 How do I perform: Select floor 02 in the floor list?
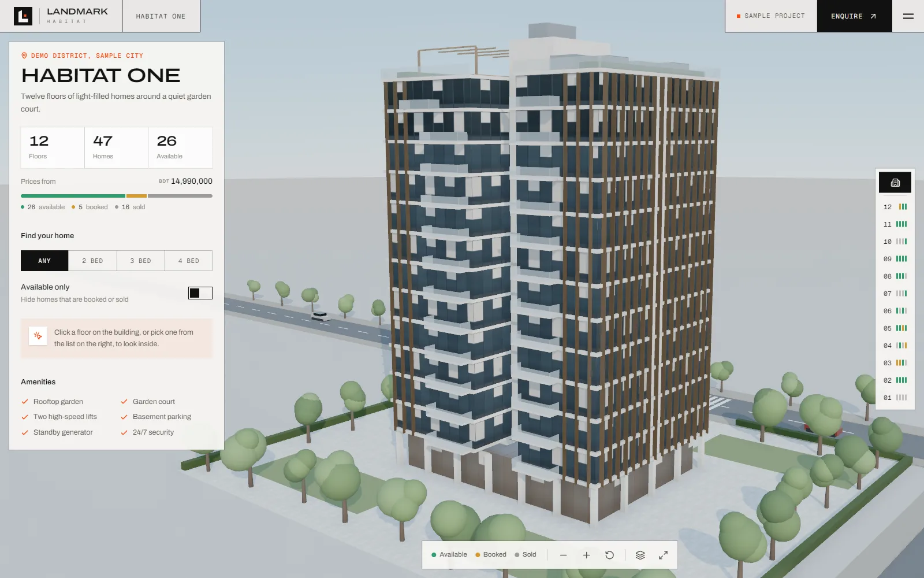coord(895,380)
